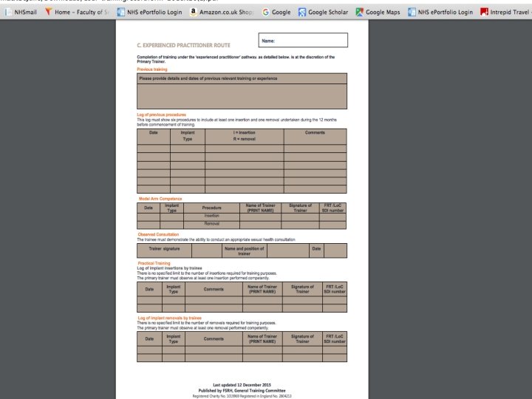Image resolution: width=532 pixels, height=399 pixels.
Task: Select the 'Log of previous procedures' heading
Action: [x=162, y=115]
